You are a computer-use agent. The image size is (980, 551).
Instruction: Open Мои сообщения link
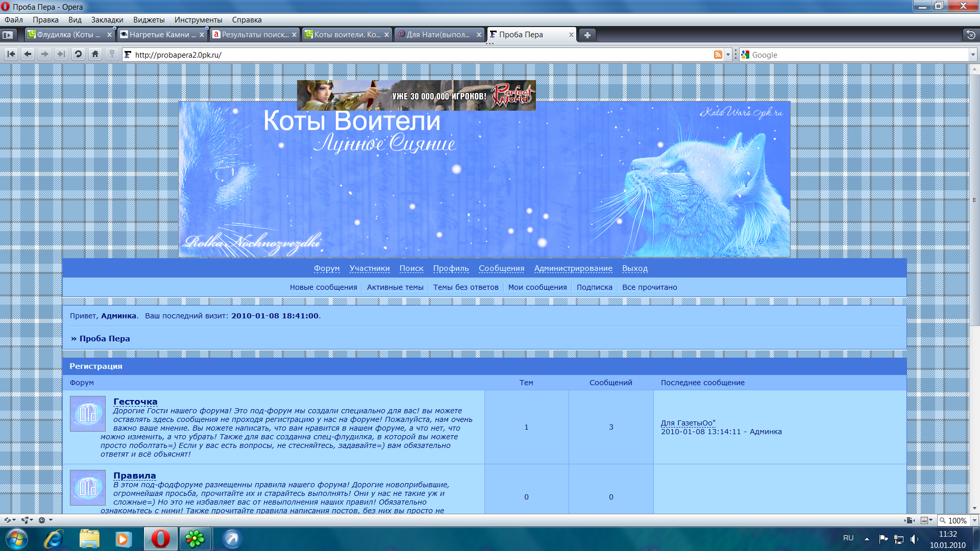(x=537, y=287)
